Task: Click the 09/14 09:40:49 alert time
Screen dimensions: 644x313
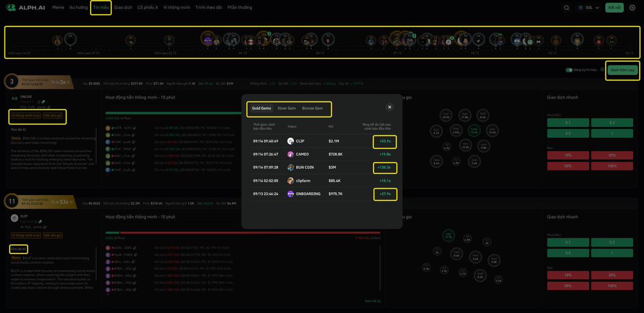Action: pyautogui.click(x=266, y=141)
